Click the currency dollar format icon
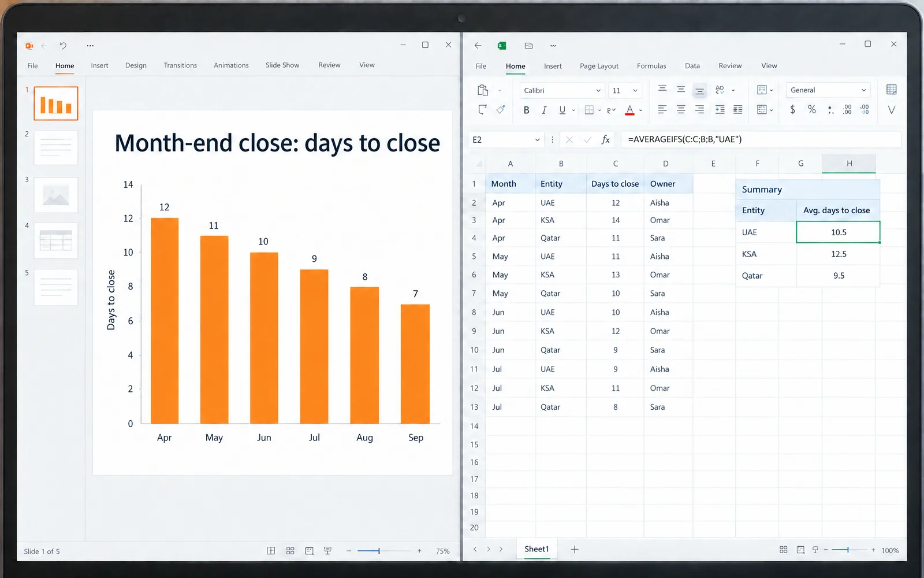This screenshot has width=924, height=578. (x=792, y=109)
